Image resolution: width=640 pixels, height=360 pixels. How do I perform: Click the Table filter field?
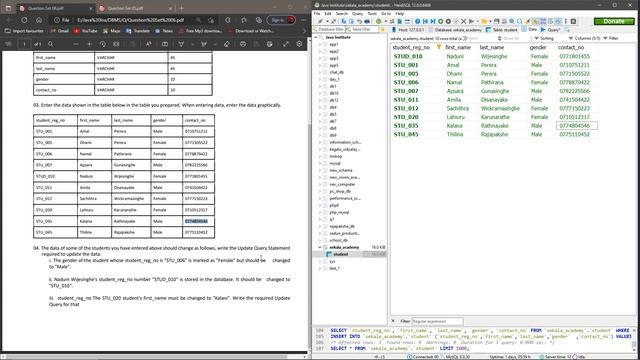click(x=362, y=29)
